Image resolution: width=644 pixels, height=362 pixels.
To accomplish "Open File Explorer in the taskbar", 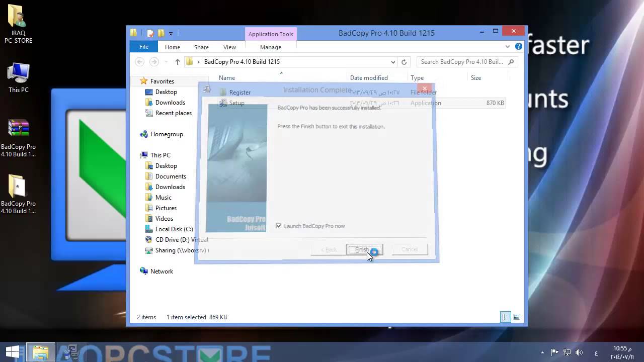I will point(41,352).
